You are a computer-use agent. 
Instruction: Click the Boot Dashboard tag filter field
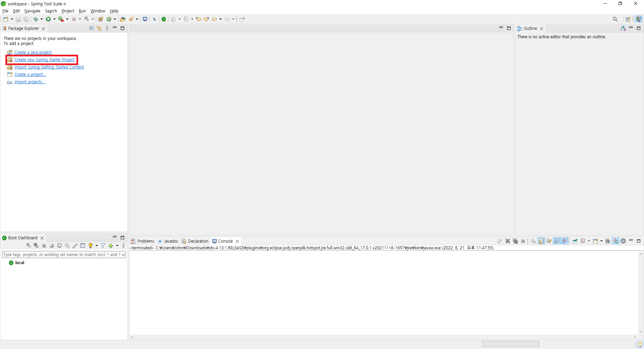[x=64, y=255]
